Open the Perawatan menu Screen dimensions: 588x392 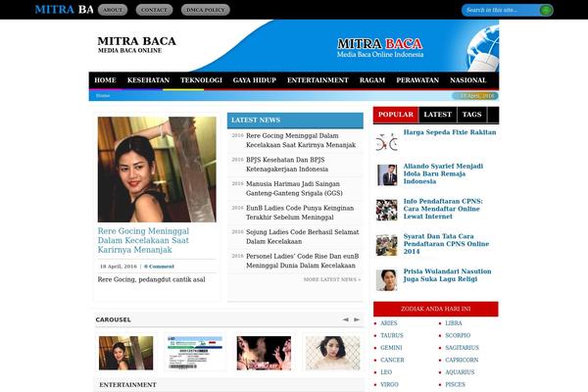pos(417,80)
